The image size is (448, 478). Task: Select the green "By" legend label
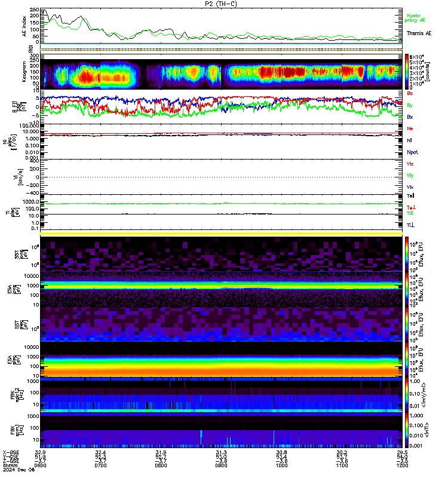[x=410, y=105]
